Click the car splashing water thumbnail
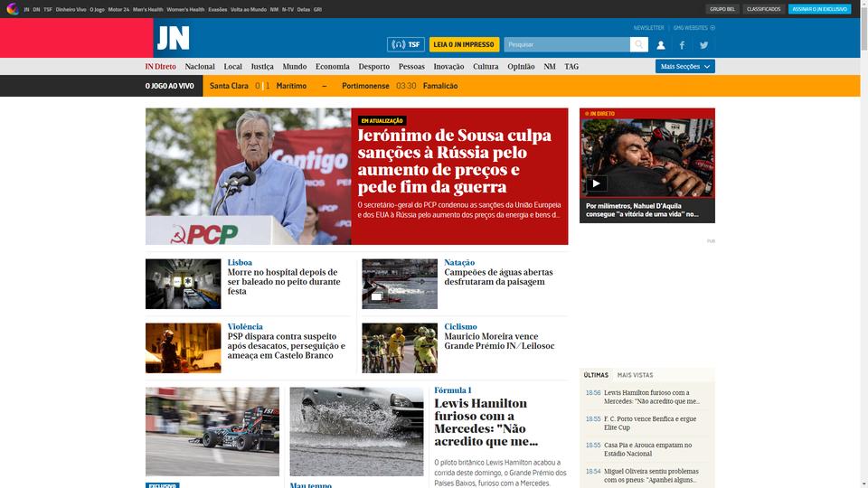Viewport: 868px width, 488px height. (356, 431)
